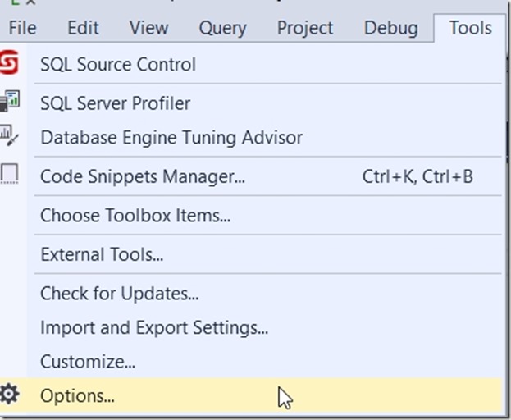Click the Code Snippets Manager icon
The height and width of the screenshot is (420, 511).
coord(9,175)
